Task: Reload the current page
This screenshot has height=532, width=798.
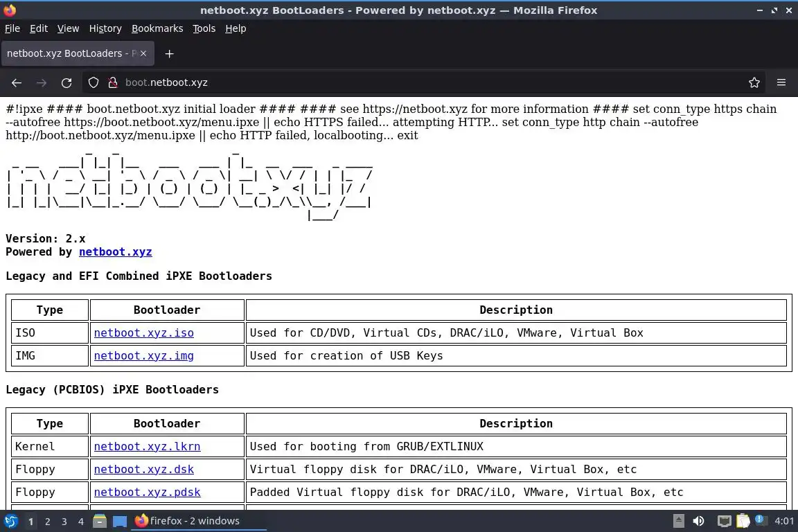Action: (66, 82)
